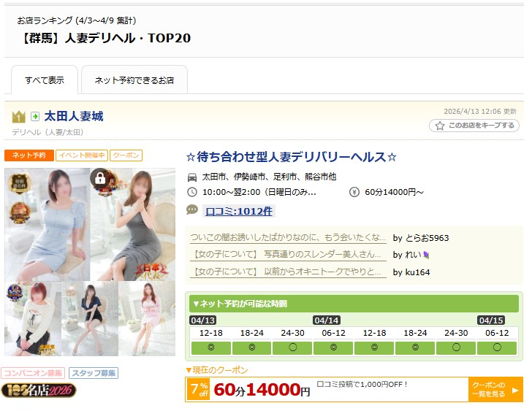Click the speech bubble icon beside 口コミ

(192, 210)
